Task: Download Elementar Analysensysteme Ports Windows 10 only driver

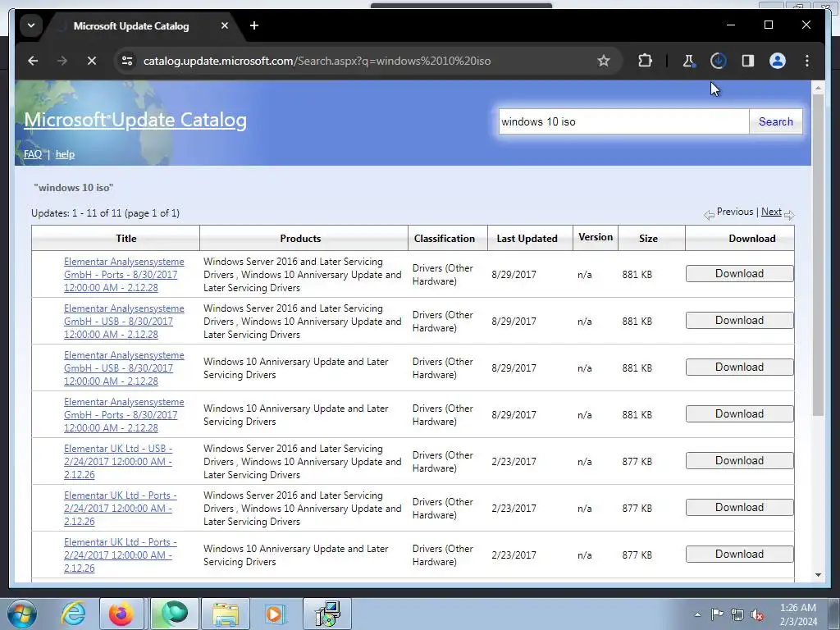Action: tap(739, 413)
